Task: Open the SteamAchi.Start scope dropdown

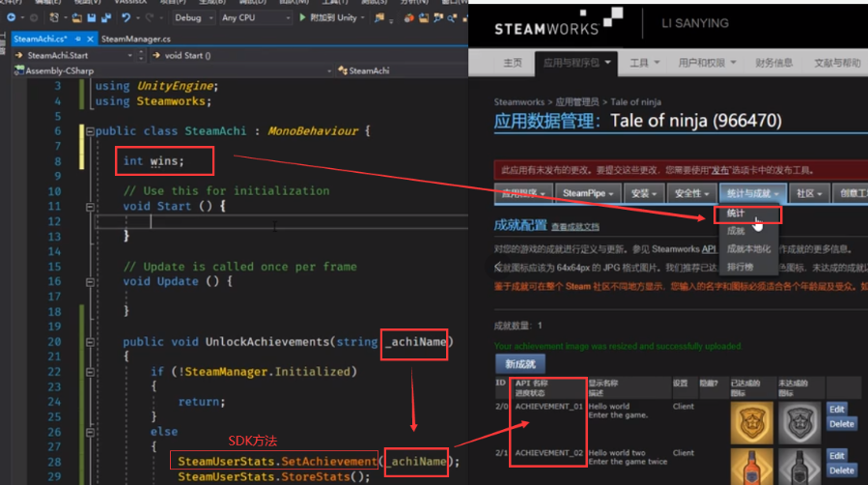Action: tap(74, 55)
